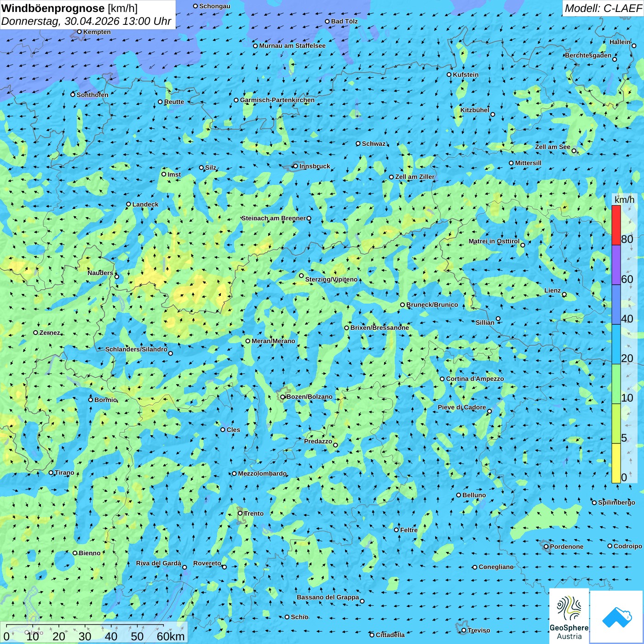Image resolution: width=644 pixels, height=644 pixels.
Task: Click the Kufstein location marker
Action: pos(449,75)
